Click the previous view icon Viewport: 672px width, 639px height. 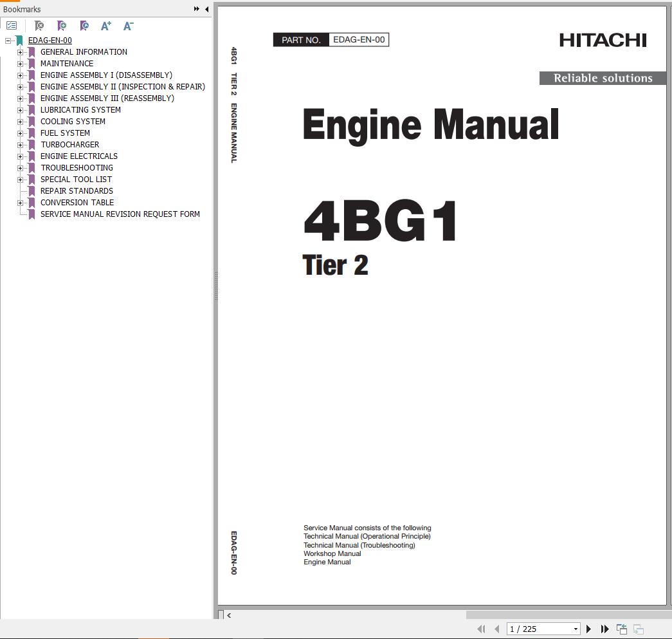pos(621,629)
